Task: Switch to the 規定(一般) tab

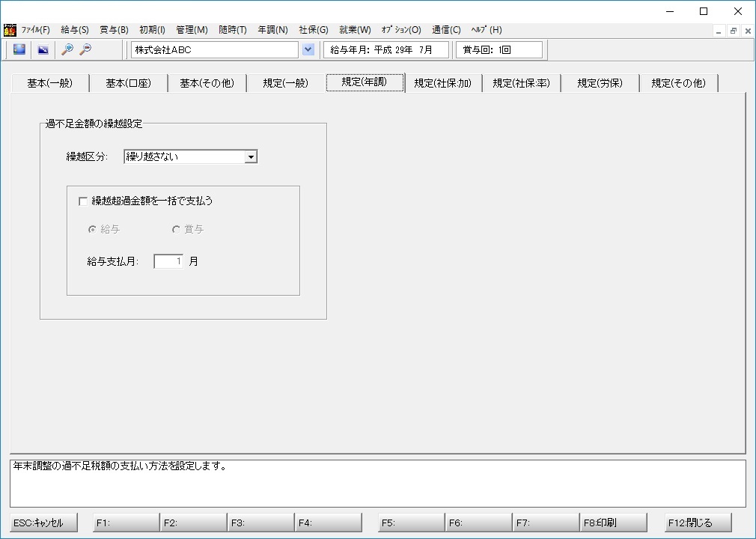Action: coord(286,83)
